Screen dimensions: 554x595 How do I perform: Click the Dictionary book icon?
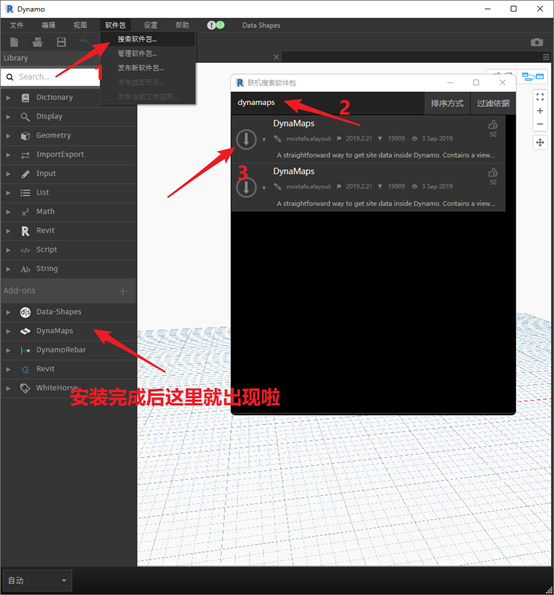pos(25,98)
